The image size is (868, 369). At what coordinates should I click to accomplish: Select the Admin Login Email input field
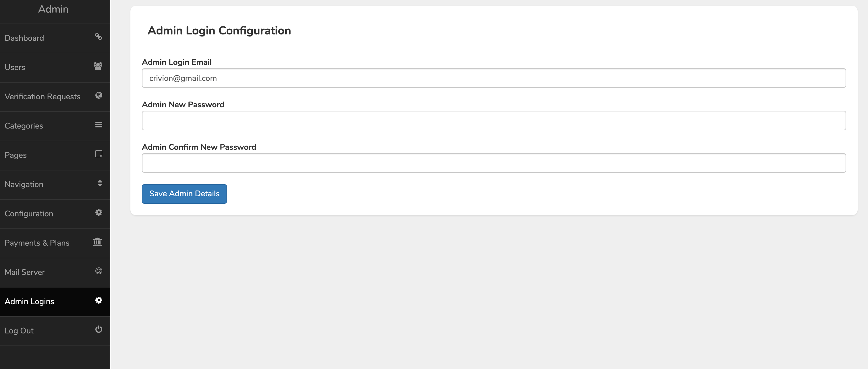click(494, 78)
